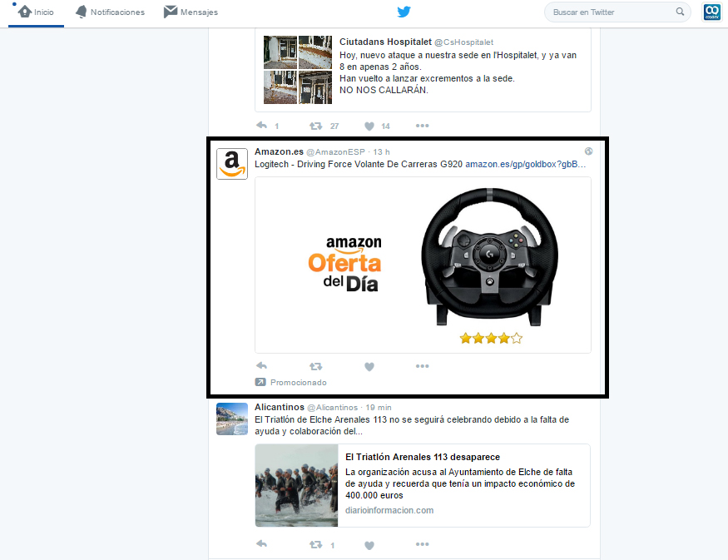Reply to the Ciutadans Hospitalet tweet
The width and height of the screenshot is (728, 560).
(x=262, y=126)
